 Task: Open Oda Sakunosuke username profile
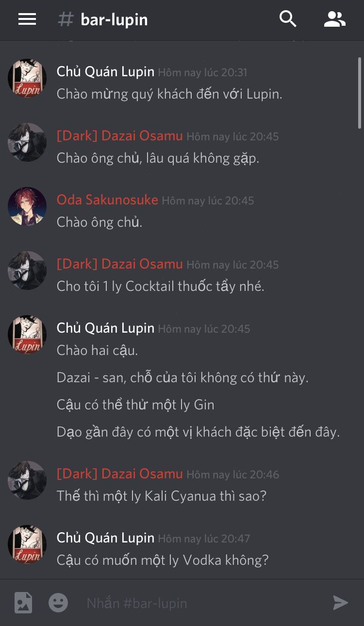(107, 200)
